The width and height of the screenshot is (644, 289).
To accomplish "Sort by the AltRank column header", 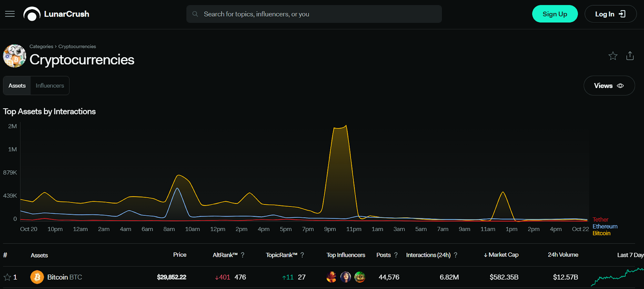I will click(225, 255).
